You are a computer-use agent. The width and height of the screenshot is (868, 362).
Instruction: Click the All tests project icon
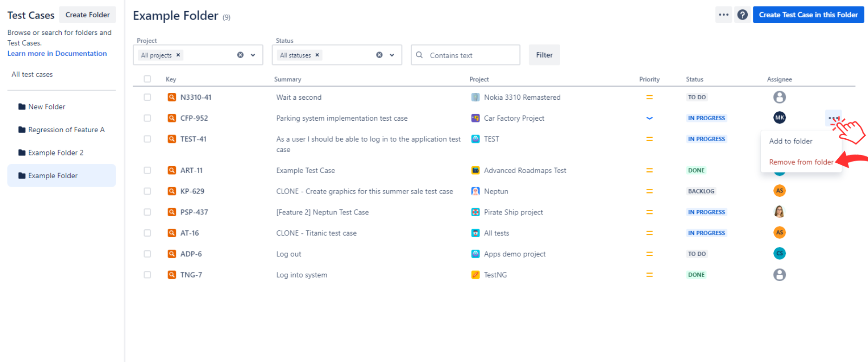[x=475, y=233]
